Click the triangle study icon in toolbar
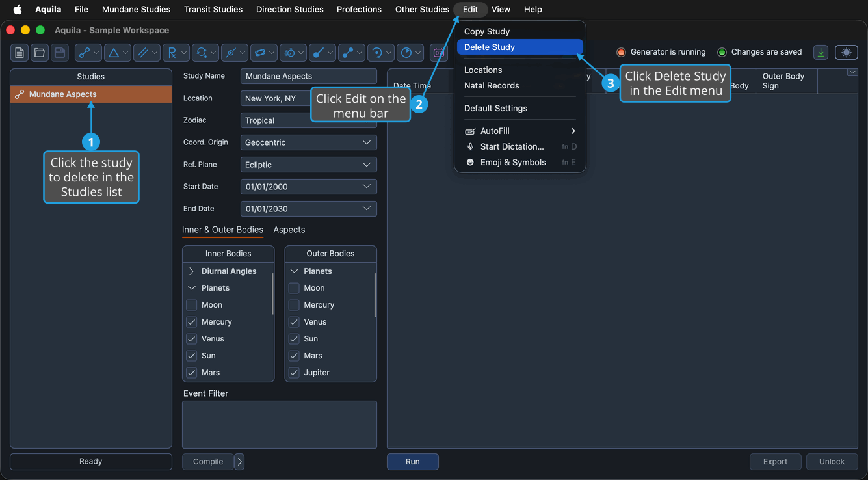Screen dimensions: 868x480 pyautogui.click(x=118, y=53)
